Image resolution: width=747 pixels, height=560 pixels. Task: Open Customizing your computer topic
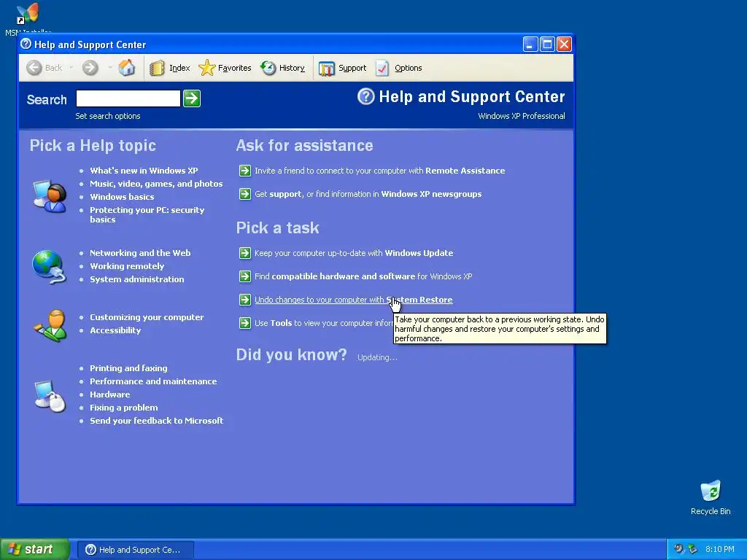pos(147,317)
